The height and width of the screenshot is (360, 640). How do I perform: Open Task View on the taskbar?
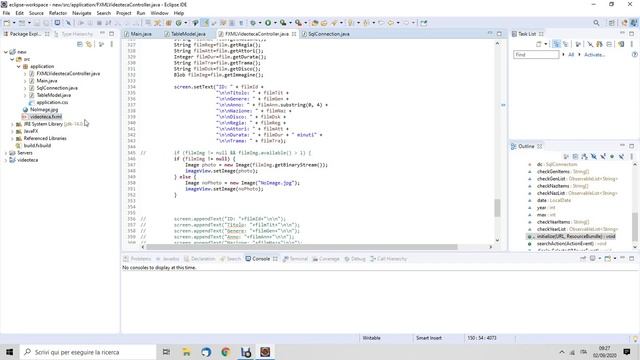pyautogui.click(x=166, y=352)
